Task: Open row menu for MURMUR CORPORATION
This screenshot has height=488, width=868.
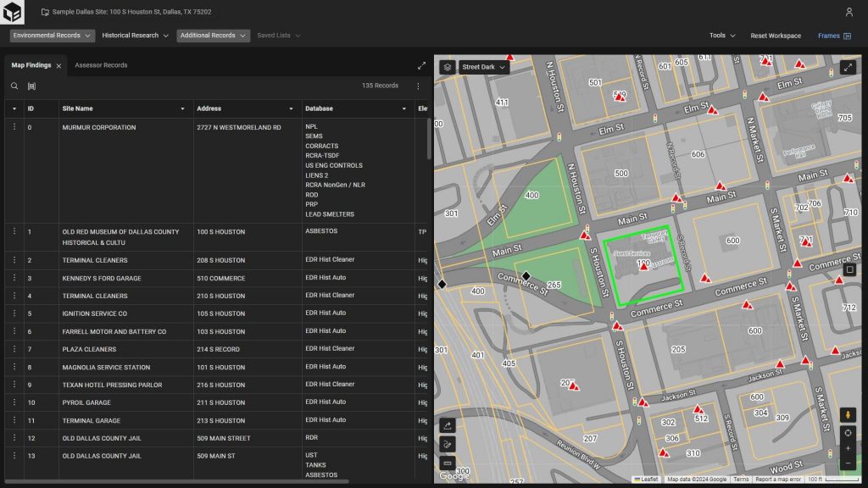Action: [14, 127]
